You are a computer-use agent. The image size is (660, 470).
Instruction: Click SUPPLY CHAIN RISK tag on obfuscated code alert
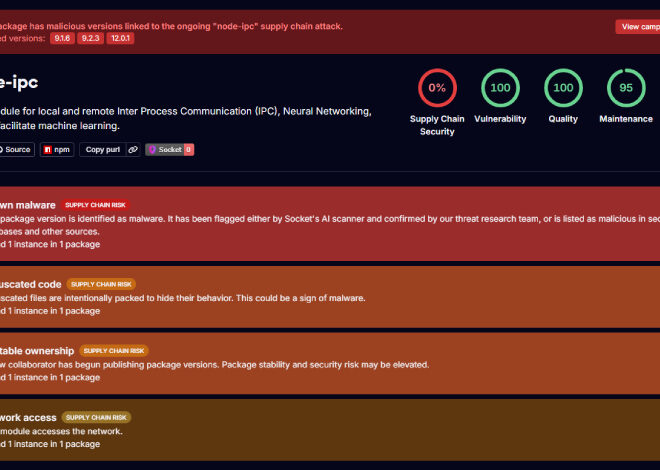point(101,284)
